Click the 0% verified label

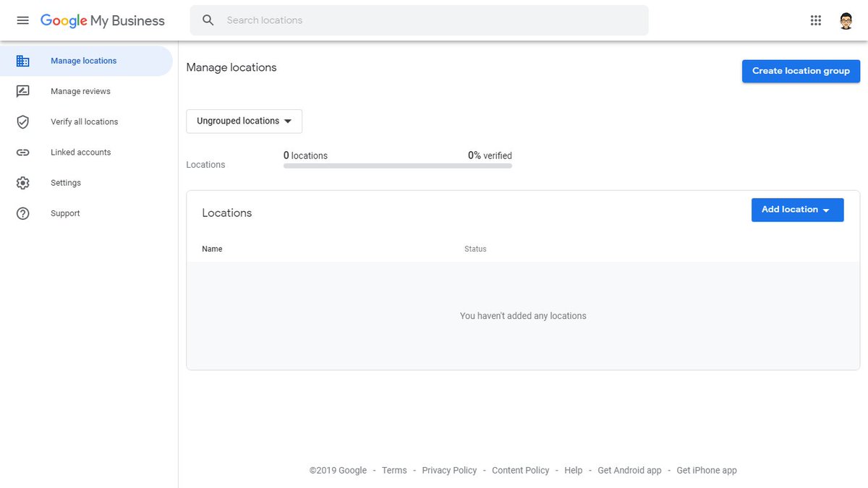pos(490,155)
